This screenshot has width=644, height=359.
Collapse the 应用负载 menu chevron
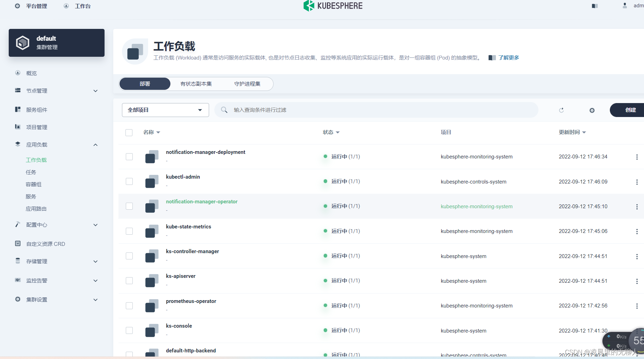[x=95, y=145]
